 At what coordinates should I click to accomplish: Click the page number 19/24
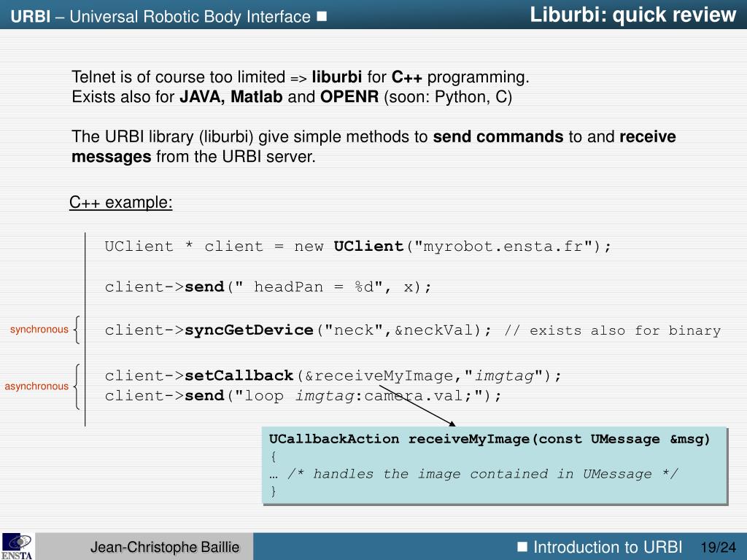pos(719,547)
